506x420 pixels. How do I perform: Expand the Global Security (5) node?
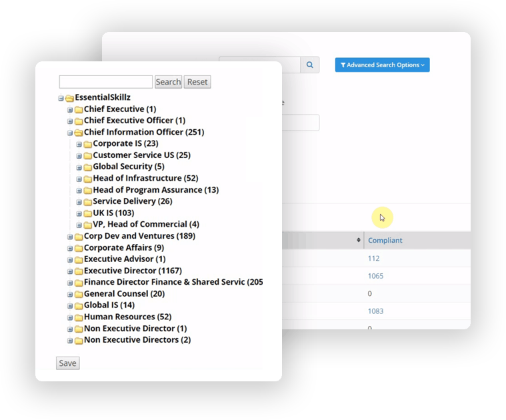pos(79,167)
